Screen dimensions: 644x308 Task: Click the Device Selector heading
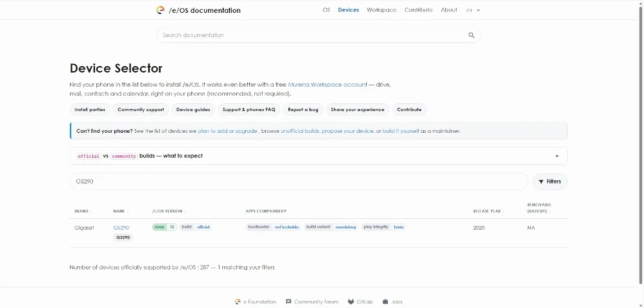116,68
